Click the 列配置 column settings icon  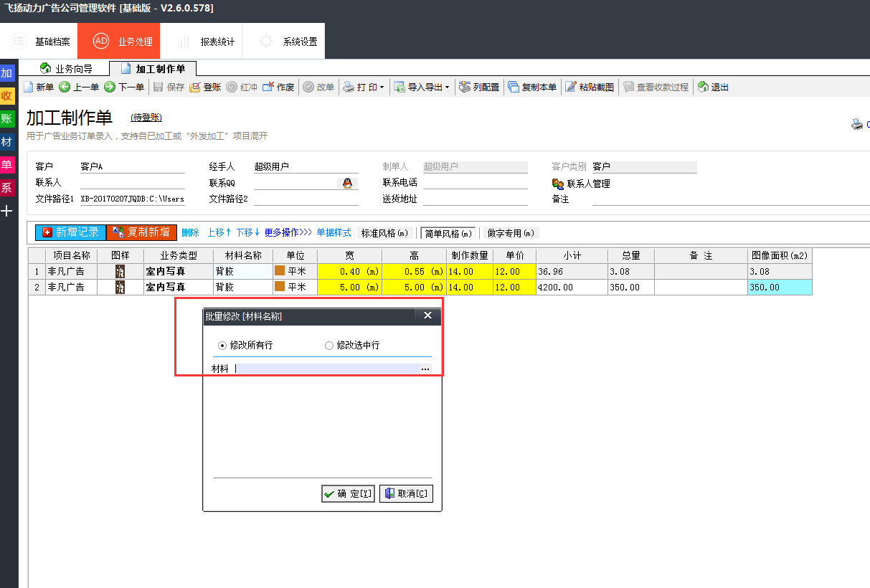(465, 87)
